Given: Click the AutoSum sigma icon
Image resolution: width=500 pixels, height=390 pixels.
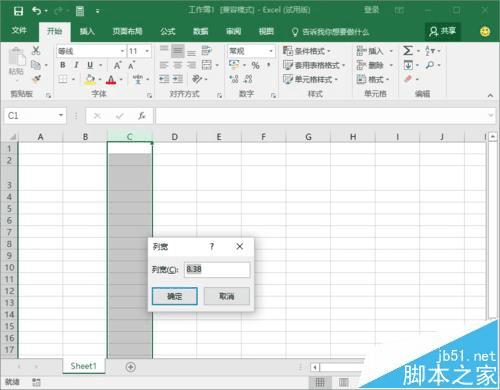Looking at the screenshot, I should 408,51.
